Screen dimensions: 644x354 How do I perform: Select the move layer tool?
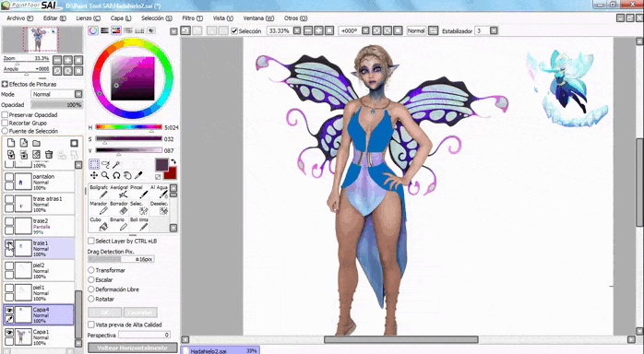tap(94, 175)
